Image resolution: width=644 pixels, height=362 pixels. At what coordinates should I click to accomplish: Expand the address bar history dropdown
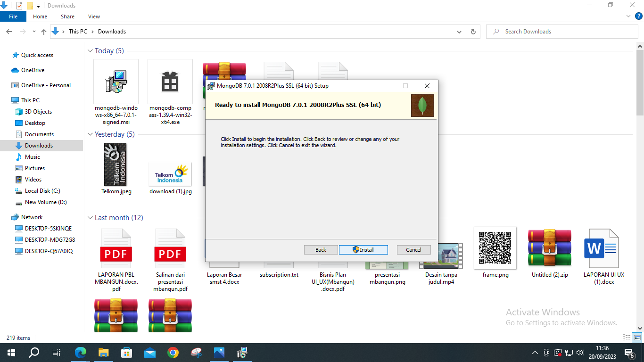click(x=459, y=32)
